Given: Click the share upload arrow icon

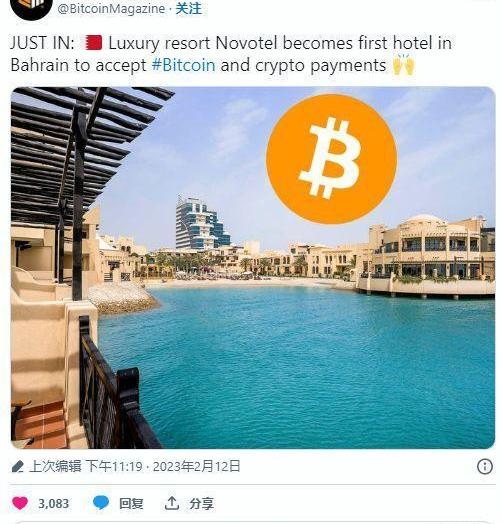Looking at the screenshot, I should click(172, 503).
